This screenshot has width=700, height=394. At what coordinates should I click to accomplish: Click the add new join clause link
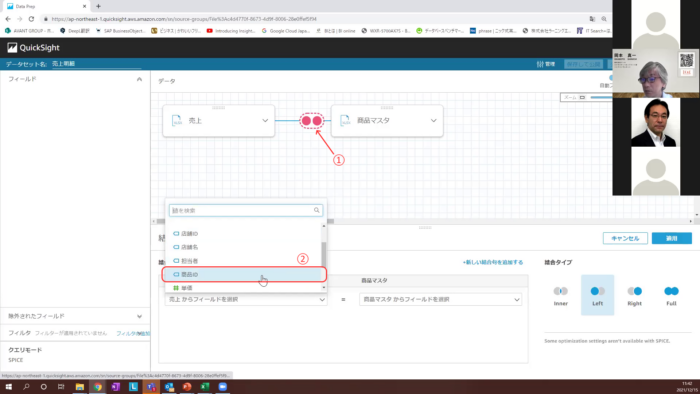tap(493, 262)
